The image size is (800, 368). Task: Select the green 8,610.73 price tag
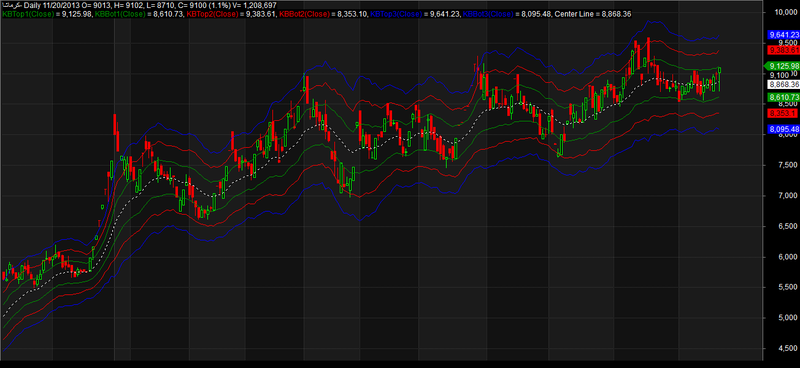[784, 97]
